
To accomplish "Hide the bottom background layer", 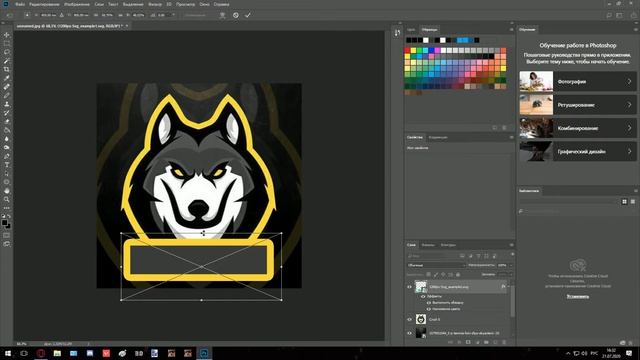I will 409,333.
